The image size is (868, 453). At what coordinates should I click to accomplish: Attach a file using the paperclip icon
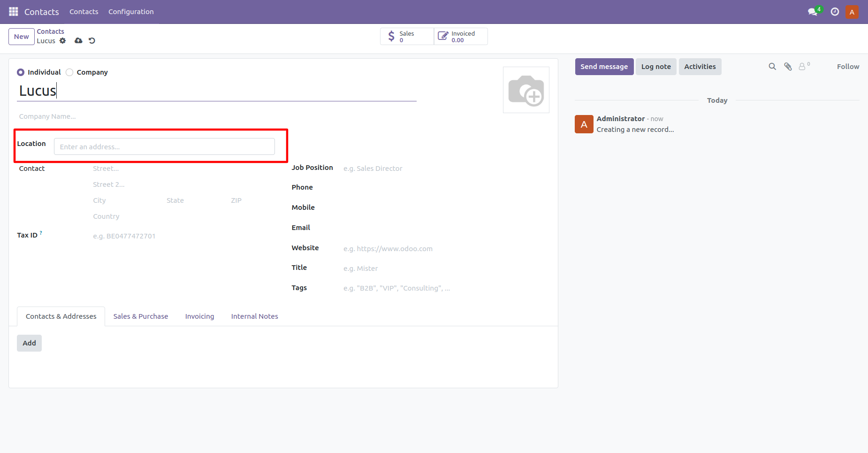point(788,66)
